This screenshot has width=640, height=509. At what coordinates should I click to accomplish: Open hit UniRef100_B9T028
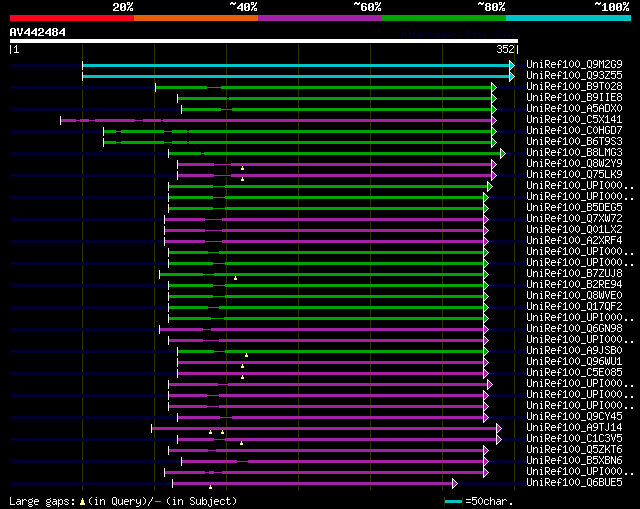(574, 86)
